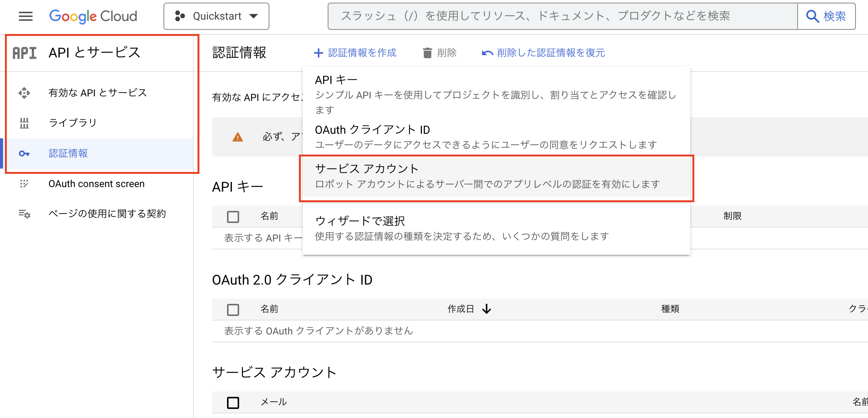Click the API キー section heading
The height and width of the screenshot is (418, 868).
238,187
